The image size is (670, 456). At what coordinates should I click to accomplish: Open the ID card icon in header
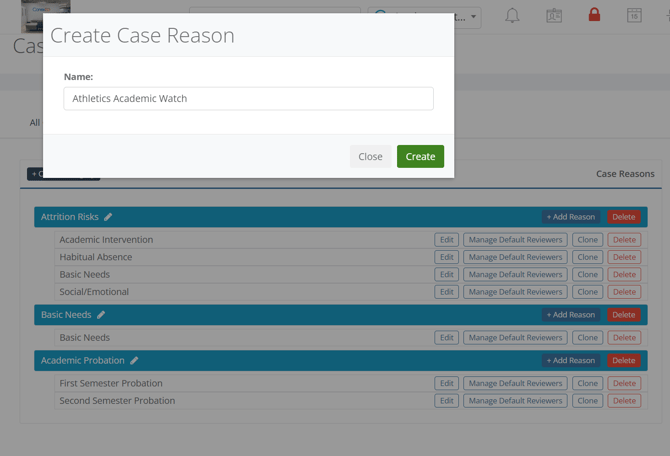[x=554, y=16]
